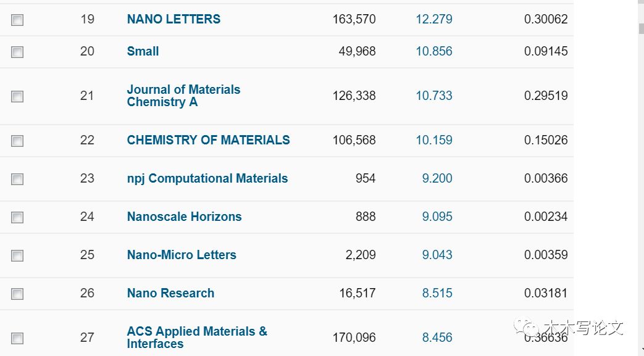Click the vertical scrollbar thumb
Viewport: 644px width, 356px height.
(x=641, y=28)
